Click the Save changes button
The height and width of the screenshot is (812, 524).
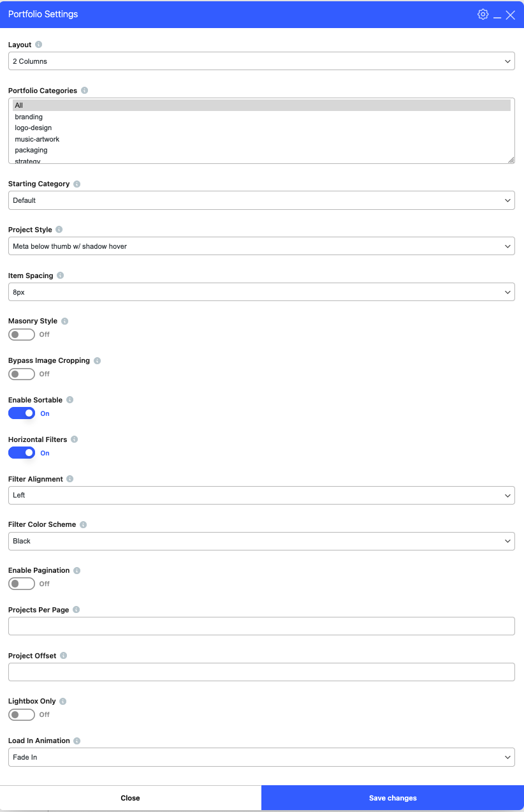pyautogui.click(x=393, y=798)
